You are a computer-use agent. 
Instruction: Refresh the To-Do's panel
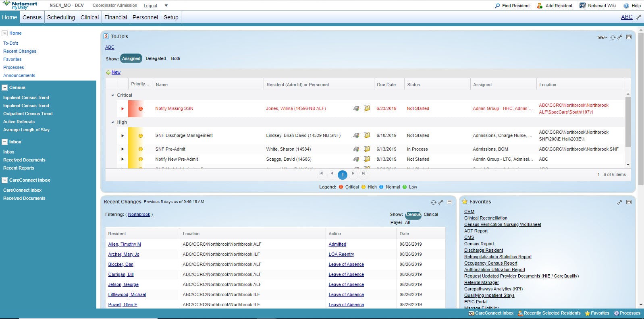point(613,37)
